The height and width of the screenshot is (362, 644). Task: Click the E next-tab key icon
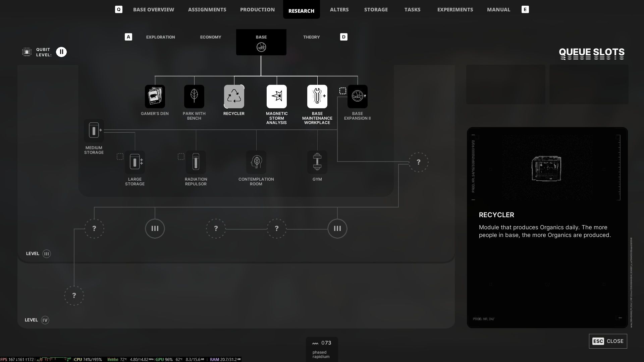(x=525, y=9)
